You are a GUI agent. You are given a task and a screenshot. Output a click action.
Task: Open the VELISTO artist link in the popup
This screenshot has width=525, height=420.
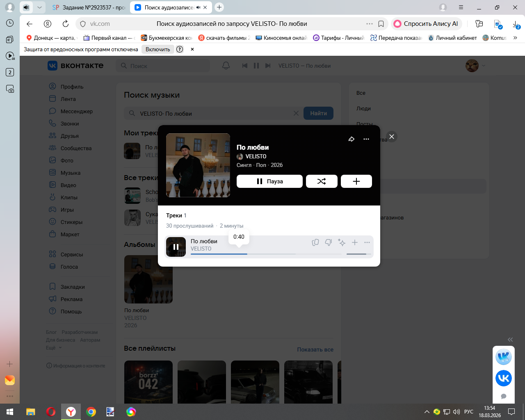pos(256,156)
